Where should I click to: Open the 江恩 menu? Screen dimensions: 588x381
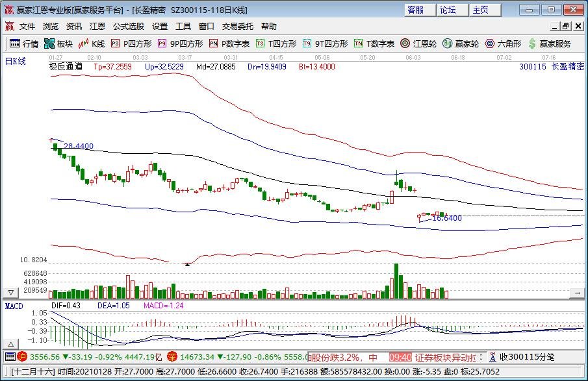pos(97,26)
